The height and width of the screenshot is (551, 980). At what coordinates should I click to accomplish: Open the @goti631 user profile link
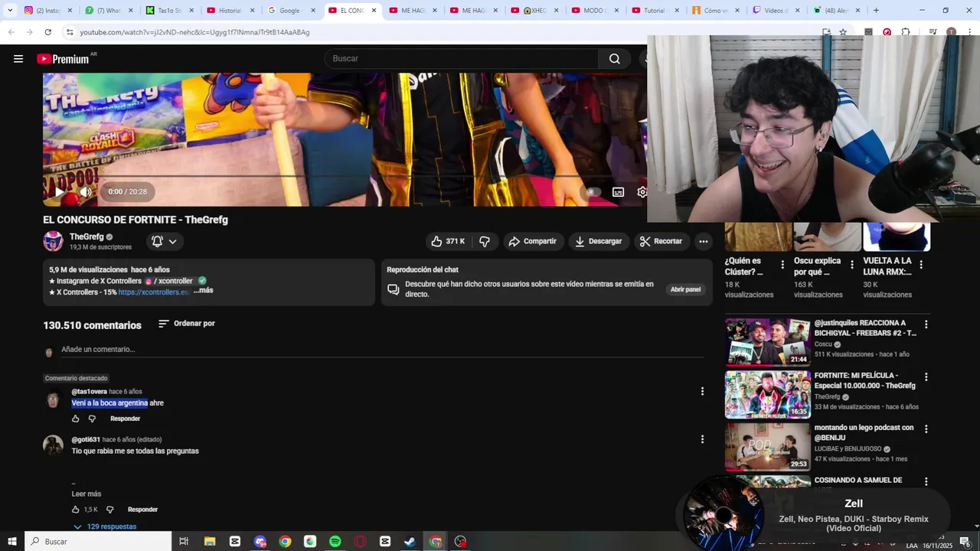86,440
